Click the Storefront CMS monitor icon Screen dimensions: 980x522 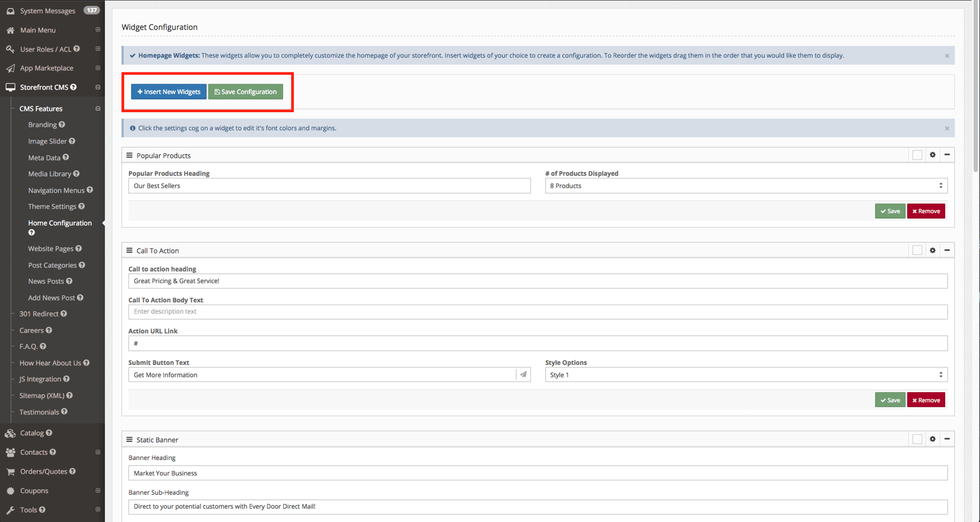tap(10, 87)
